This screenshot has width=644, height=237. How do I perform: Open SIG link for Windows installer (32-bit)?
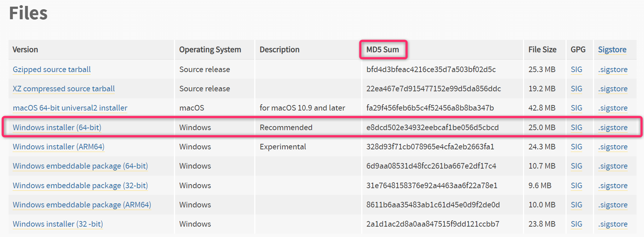point(576,224)
